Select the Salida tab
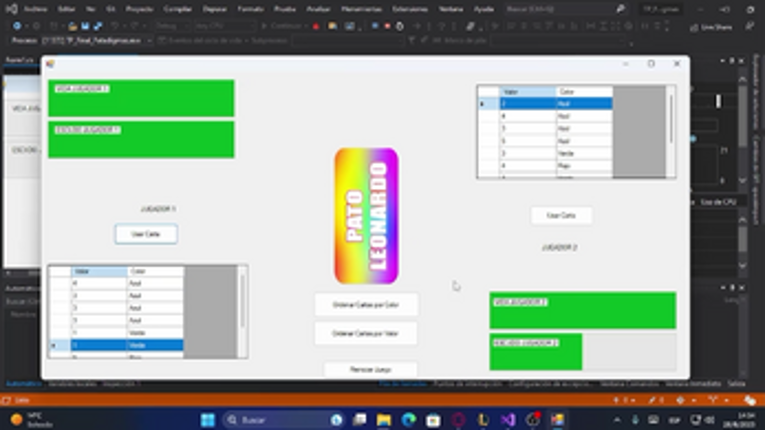Screen dimensions: 765x430 tap(736, 384)
